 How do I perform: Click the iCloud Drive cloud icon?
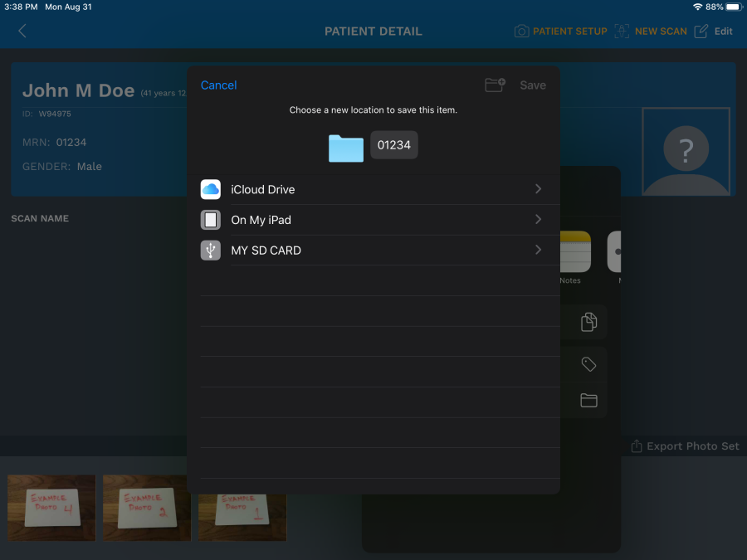point(211,190)
